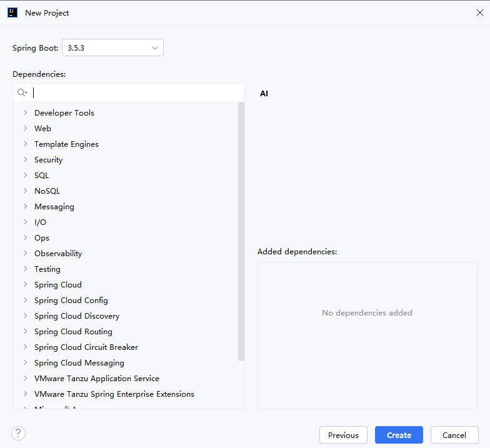Open the Spring Boot version dropdown
Image resolution: width=490 pixels, height=448 pixels.
(112, 47)
